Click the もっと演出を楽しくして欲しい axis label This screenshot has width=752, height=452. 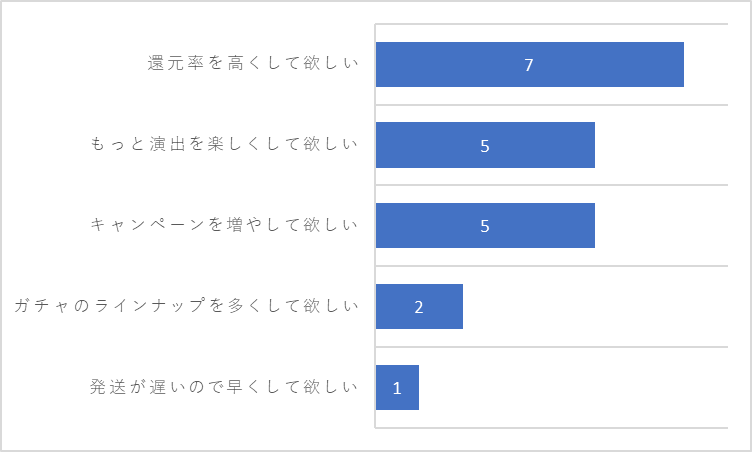tap(224, 143)
